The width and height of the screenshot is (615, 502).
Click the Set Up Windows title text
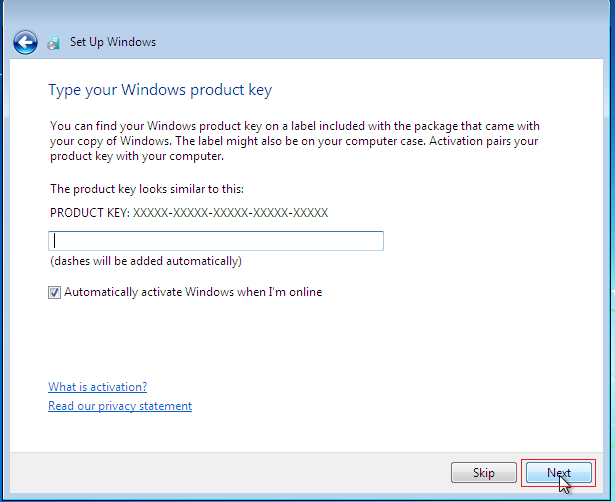113,42
